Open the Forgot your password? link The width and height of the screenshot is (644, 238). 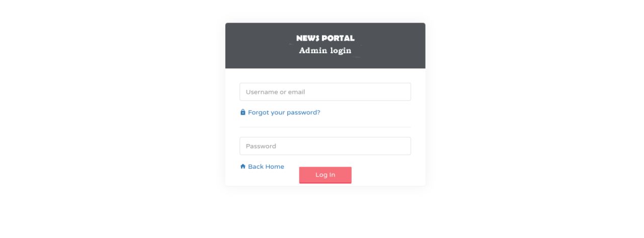[x=280, y=112]
